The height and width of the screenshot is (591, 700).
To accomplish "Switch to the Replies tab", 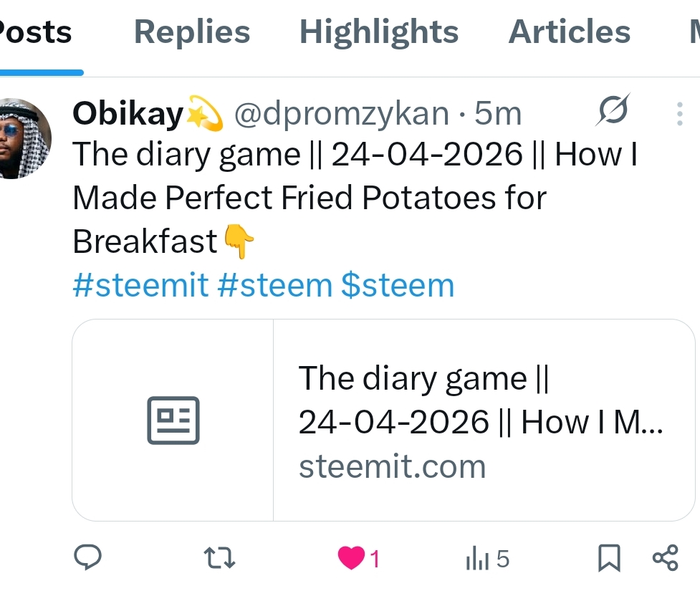I will 192,32.
